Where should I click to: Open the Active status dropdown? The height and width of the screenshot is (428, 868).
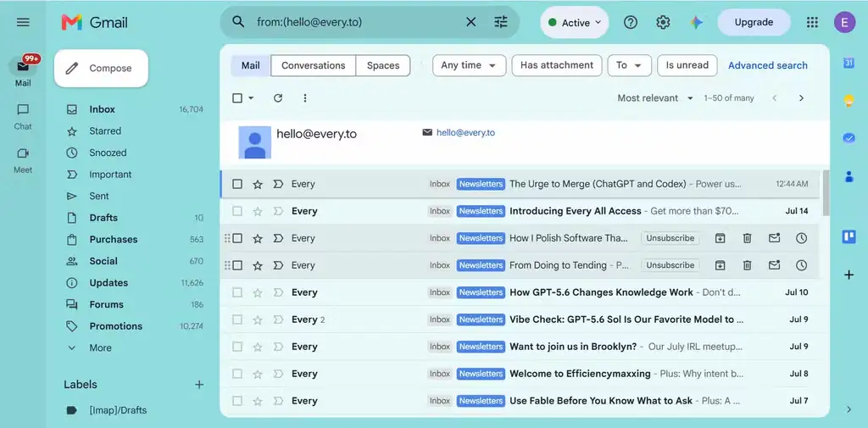pyautogui.click(x=574, y=22)
